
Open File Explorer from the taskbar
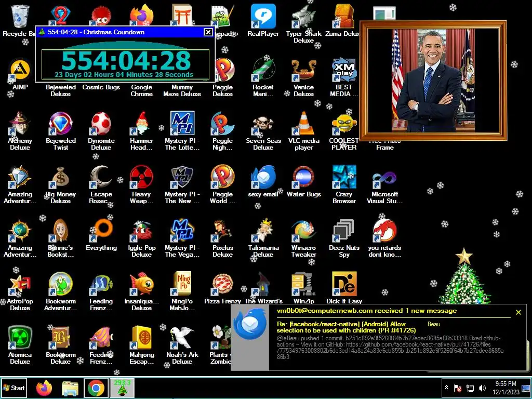point(70,389)
